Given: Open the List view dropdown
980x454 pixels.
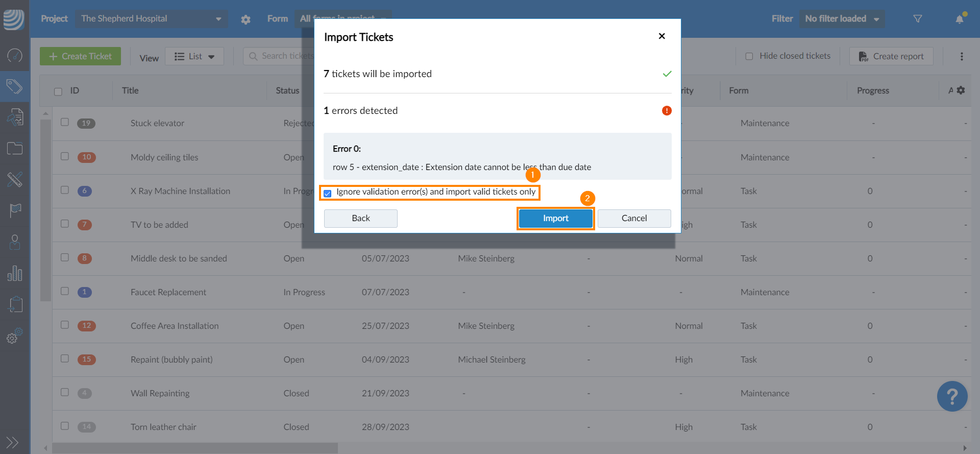Looking at the screenshot, I should (194, 56).
